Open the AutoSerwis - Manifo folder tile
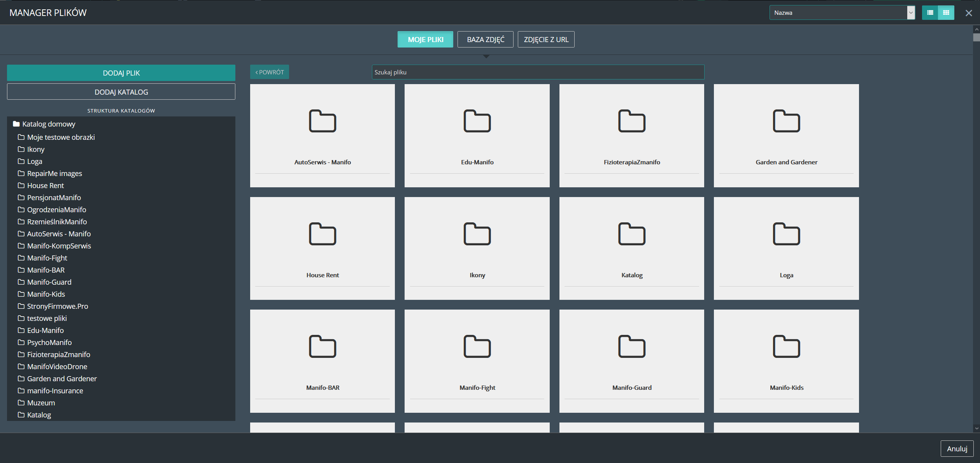This screenshot has width=980, height=463. (322, 136)
